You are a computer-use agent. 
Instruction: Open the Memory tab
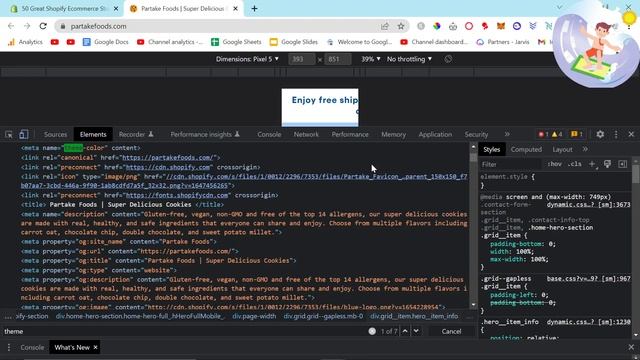tap(393, 134)
